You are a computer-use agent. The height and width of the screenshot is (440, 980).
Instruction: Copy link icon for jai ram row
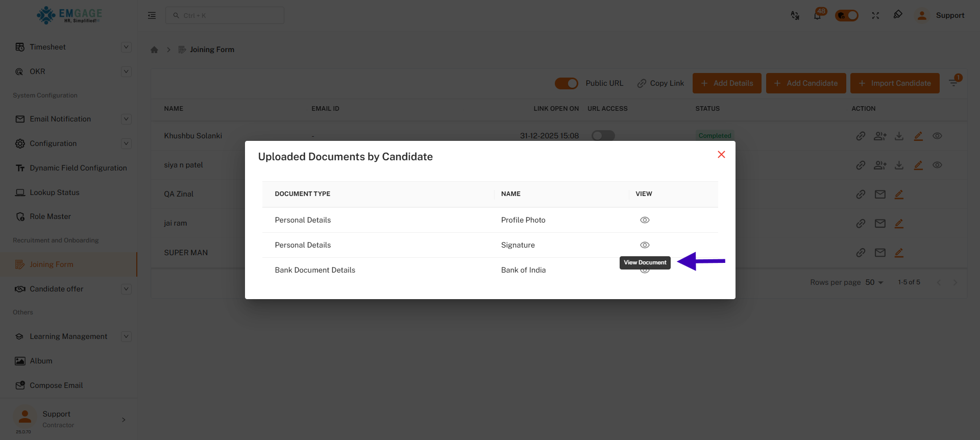tap(861, 223)
